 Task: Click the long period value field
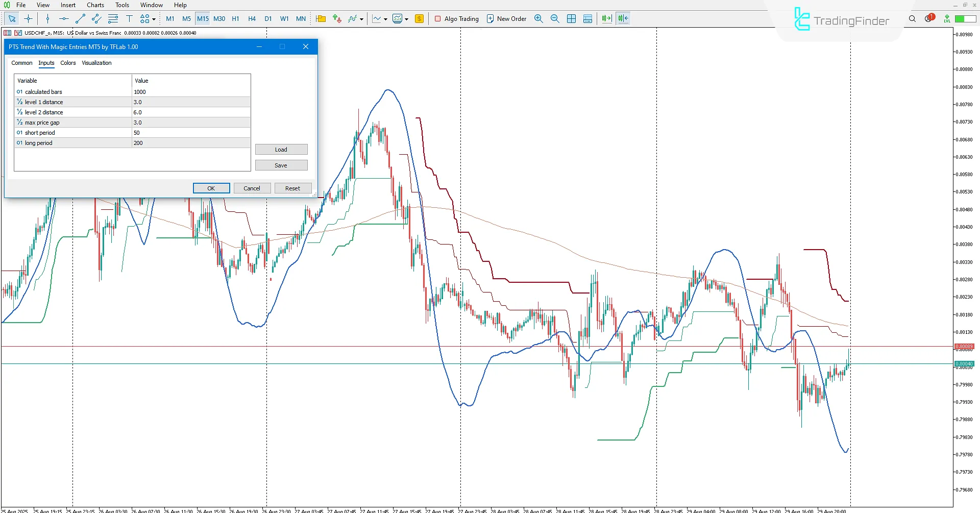(x=191, y=143)
